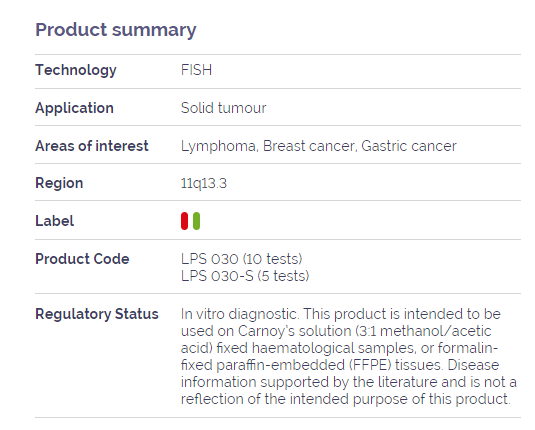The image size is (535, 430).
Task: Click the red label marker
Action: tap(184, 221)
